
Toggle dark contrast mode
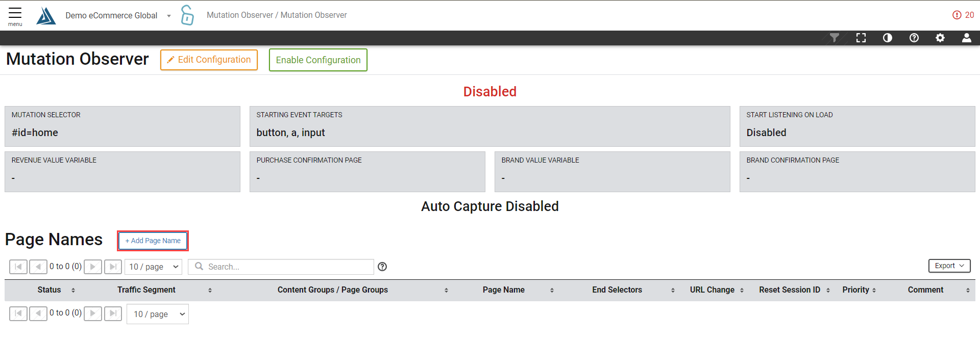pyautogui.click(x=888, y=38)
